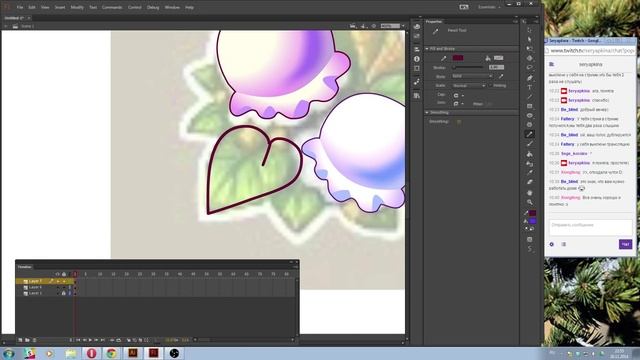The width and height of the screenshot is (640, 360).
Task: Select the Zoom magnifier tool
Action: click(x=529, y=202)
